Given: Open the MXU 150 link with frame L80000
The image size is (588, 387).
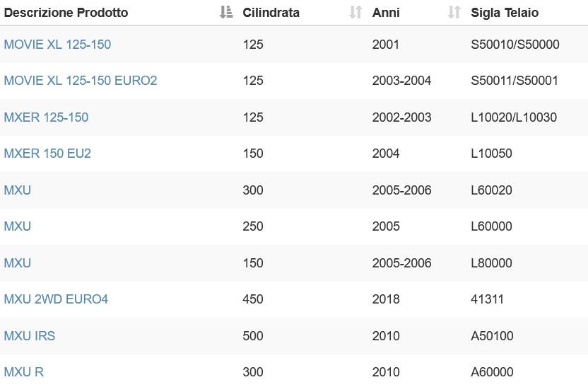Looking at the screenshot, I should click(17, 262).
